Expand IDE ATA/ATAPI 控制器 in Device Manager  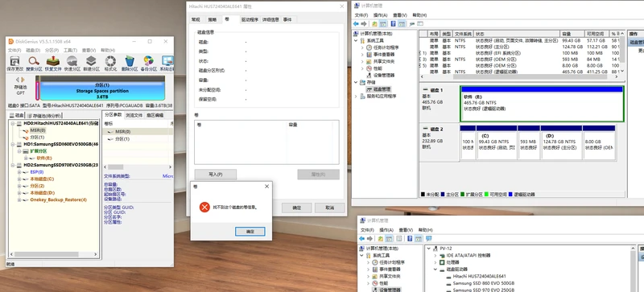click(436, 255)
